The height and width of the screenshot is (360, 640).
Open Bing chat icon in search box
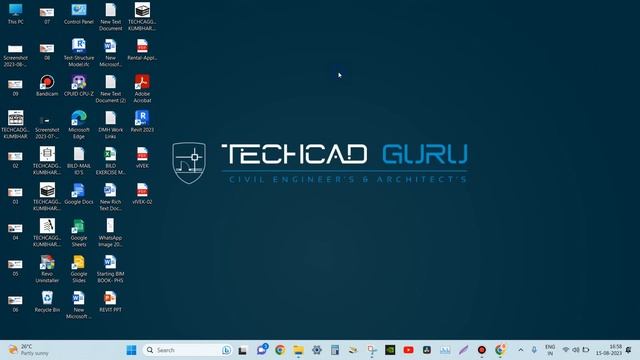click(227, 350)
